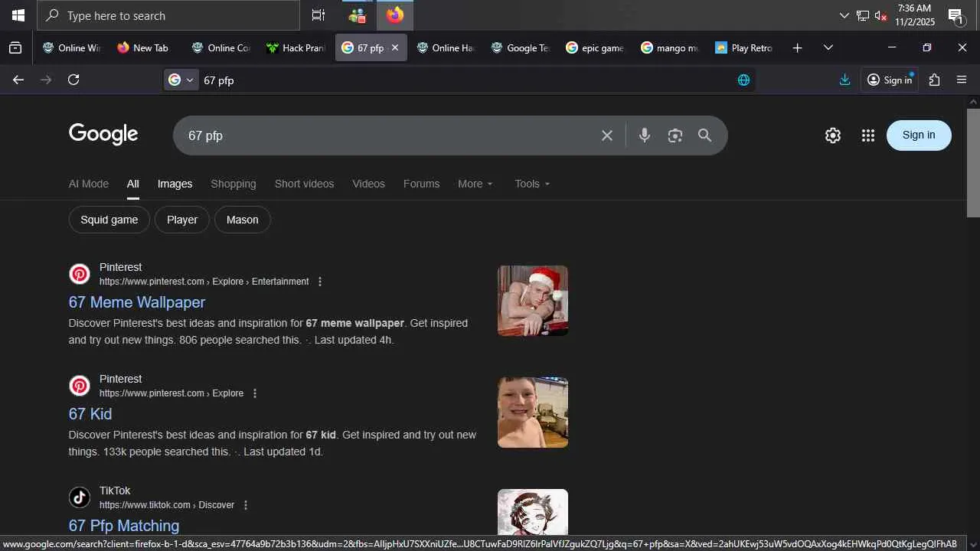Open the Windows Start menu
Image resolution: width=980 pixels, height=551 pixels.
tap(18, 15)
